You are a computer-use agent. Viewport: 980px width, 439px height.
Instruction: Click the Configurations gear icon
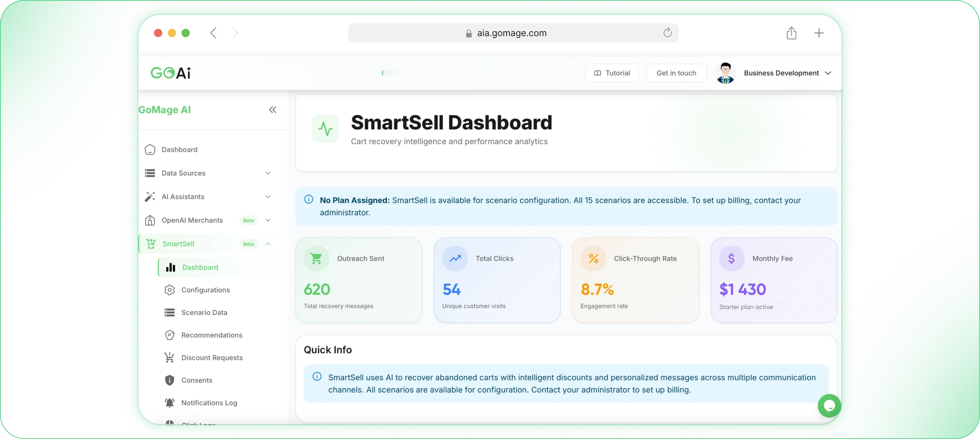click(x=170, y=290)
